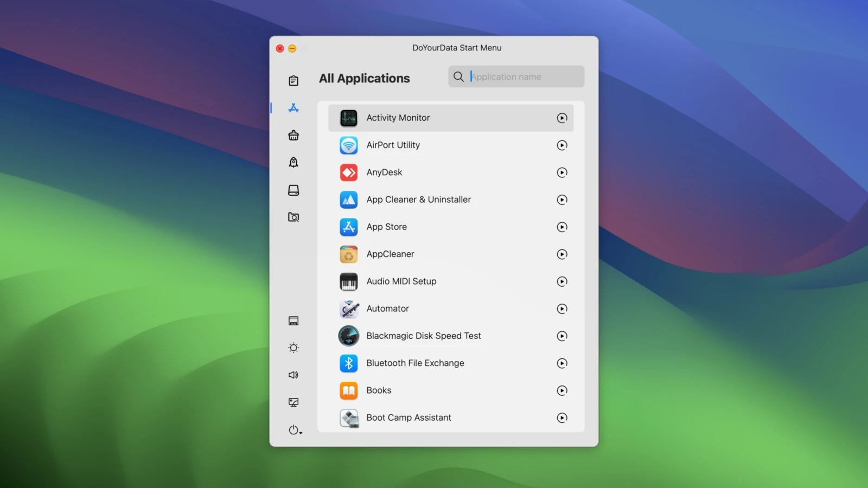The width and height of the screenshot is (868, 488).
Task: Select App Cleaner & Uninstaller entry
Action: tap(418, 200)
